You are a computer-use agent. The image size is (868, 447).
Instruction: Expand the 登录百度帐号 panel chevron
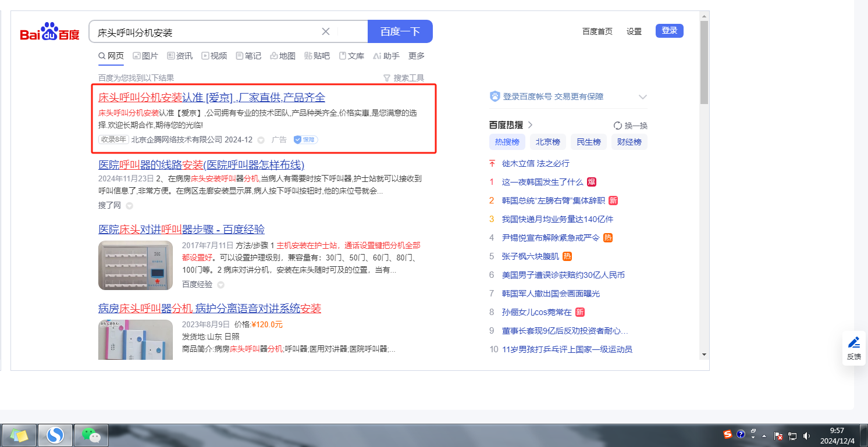pos(642,97)
